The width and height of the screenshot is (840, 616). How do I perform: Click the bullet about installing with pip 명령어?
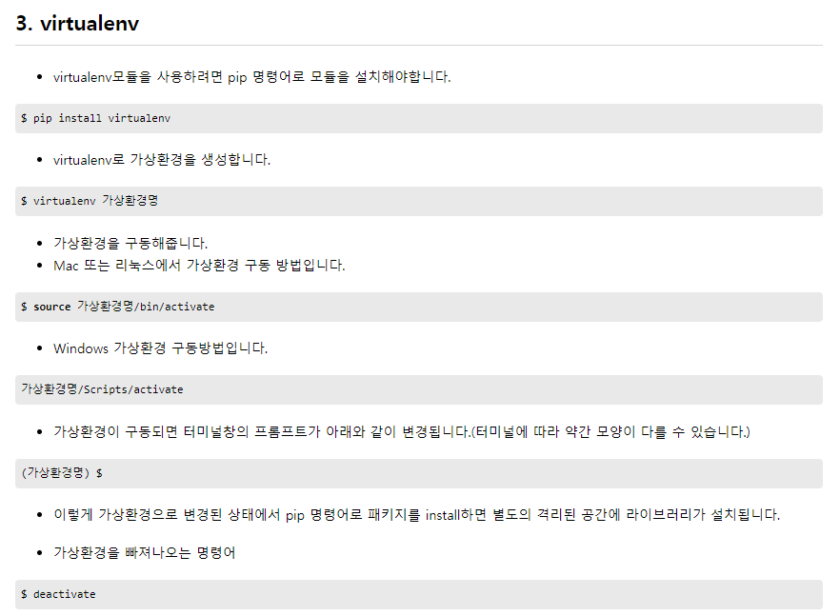(x=251, y=76)
